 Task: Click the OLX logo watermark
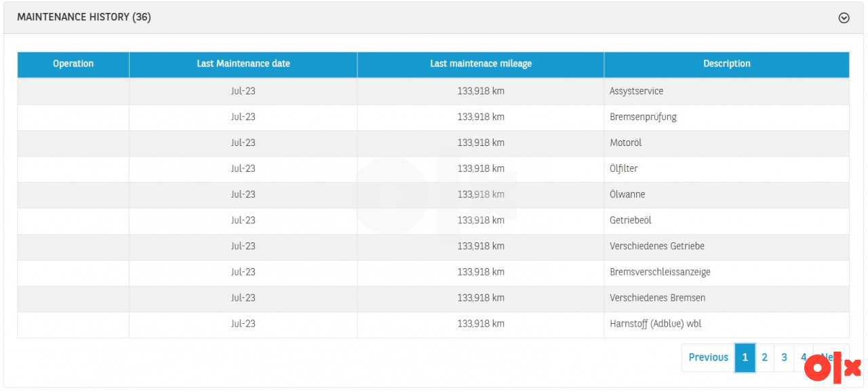(831, 367)
